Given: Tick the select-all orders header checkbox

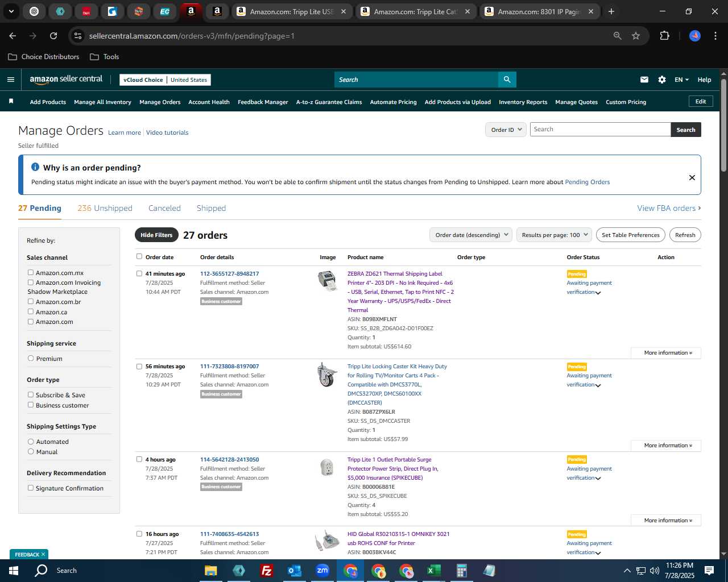Looking at the screenshot, I should tap(139, 256).
